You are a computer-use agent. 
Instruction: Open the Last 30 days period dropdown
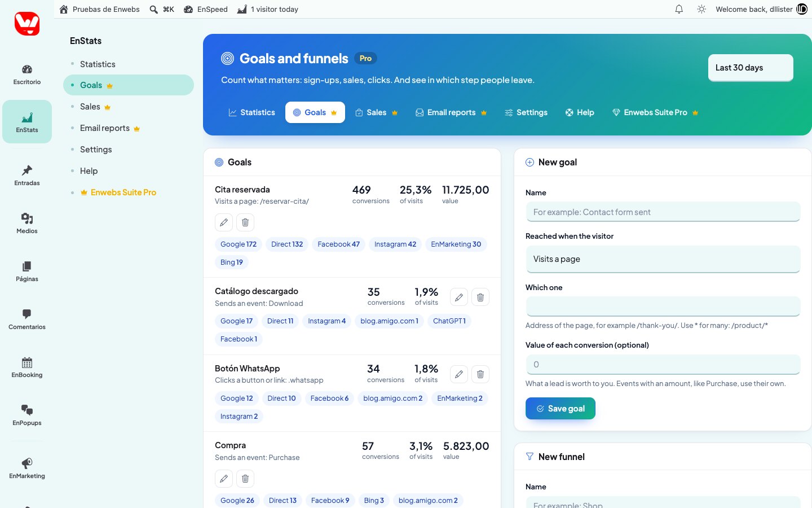[x=751, y=68]
